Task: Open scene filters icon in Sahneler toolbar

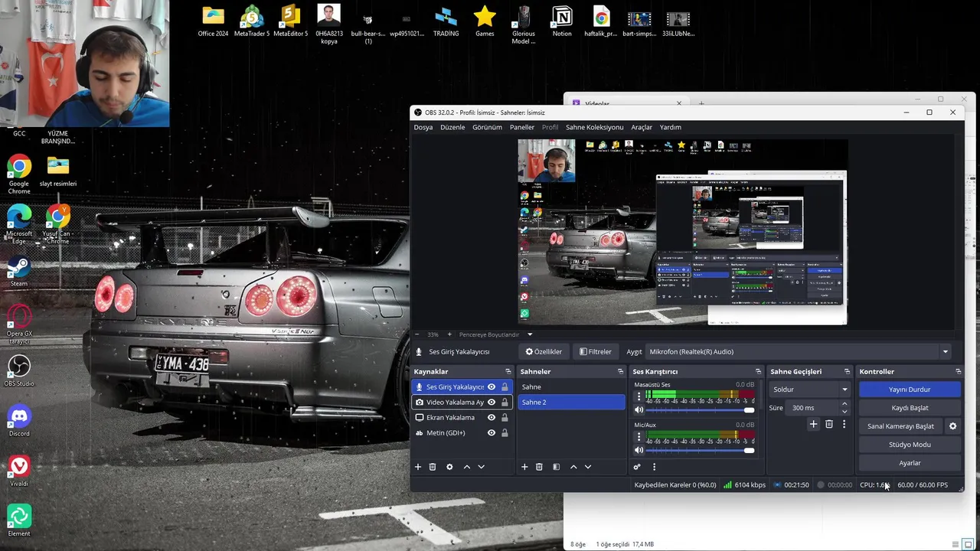Action: 556,467
